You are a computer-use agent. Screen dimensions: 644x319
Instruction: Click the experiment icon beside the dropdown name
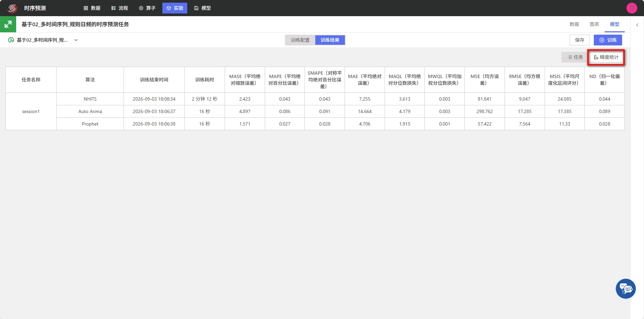11,40
